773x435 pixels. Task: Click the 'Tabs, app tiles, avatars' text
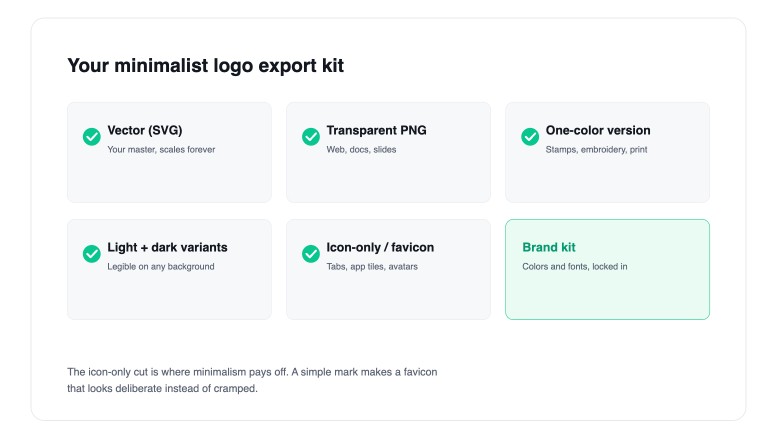tap(372, 266)
